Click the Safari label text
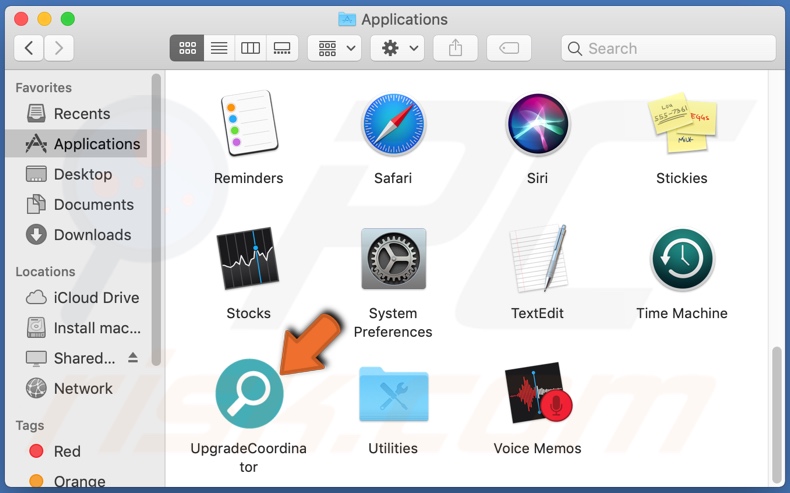Screen dimensions: 790x493 click(393, 178)
